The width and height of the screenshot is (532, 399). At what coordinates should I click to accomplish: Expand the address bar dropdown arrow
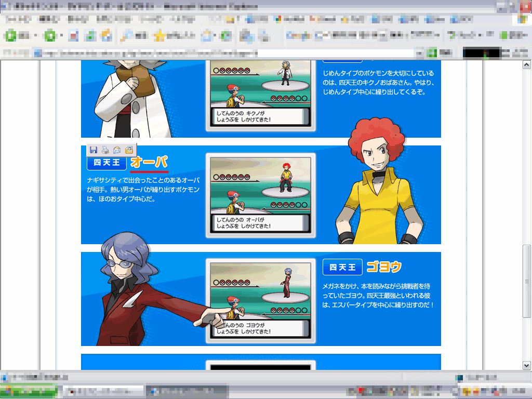pyautogui.click(x=419, y=53)
